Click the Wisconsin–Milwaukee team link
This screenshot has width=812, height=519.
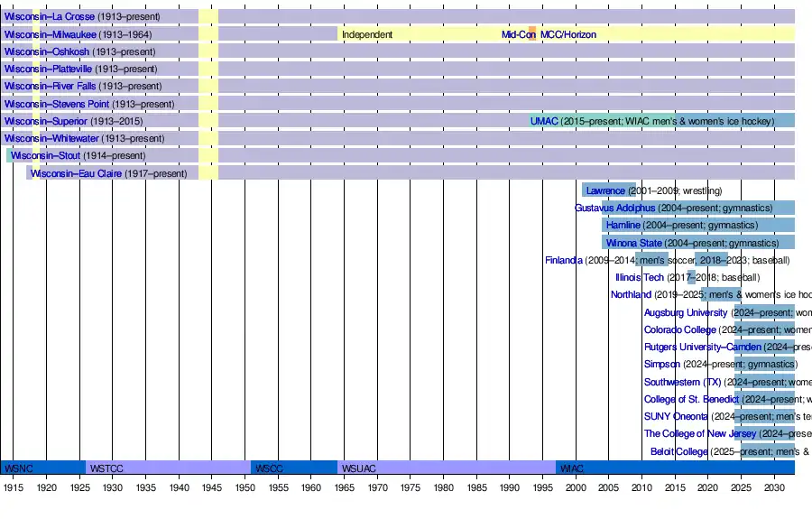coord(50,34)
